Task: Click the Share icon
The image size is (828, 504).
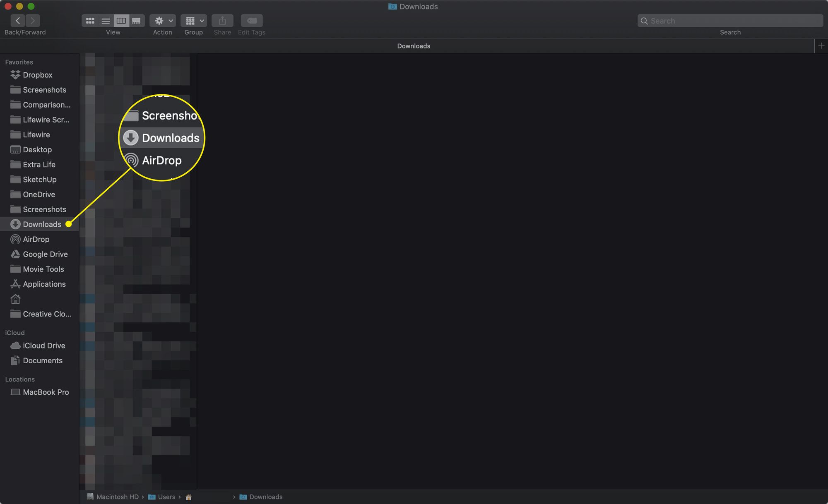Action: pos(222,20)
